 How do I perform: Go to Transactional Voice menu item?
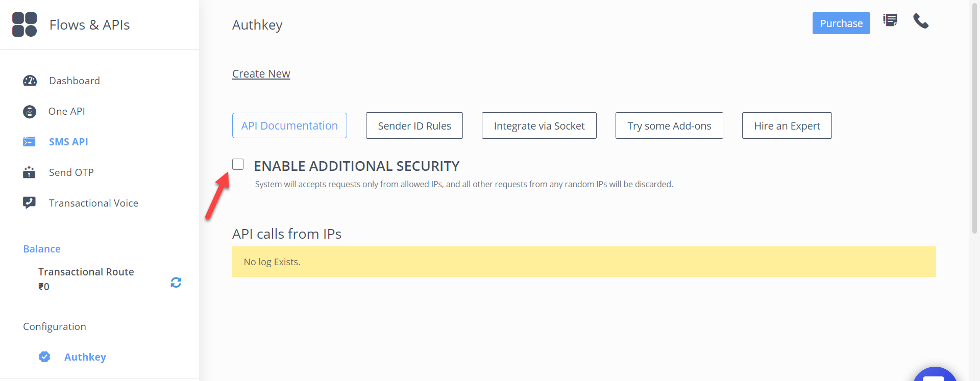coord(93,203)
